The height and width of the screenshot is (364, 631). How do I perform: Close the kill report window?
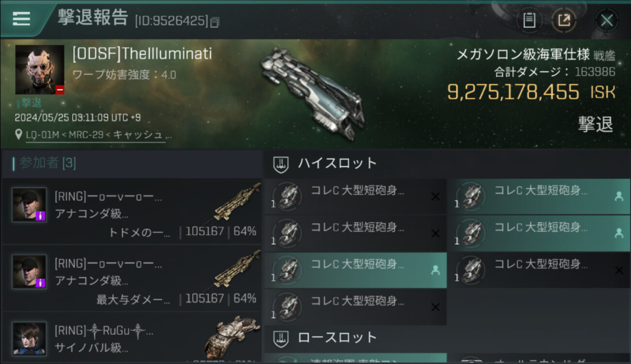coord(607,20)
